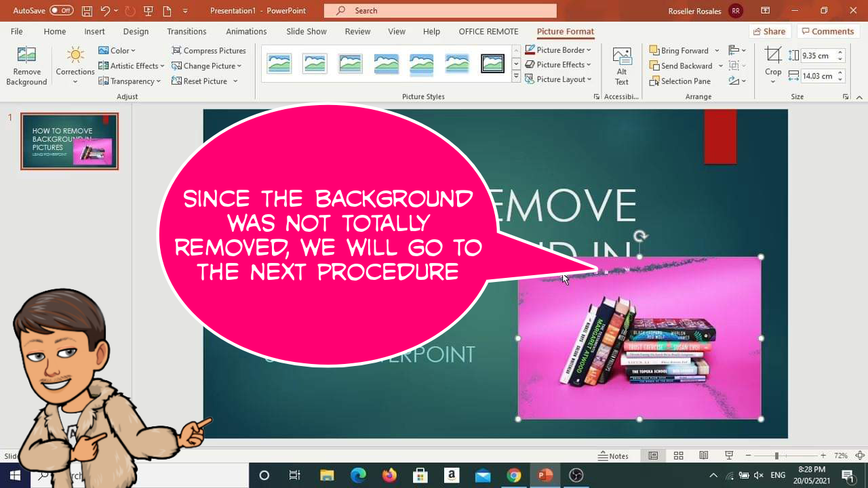Open the Design ribbon tab
Image resolution: width=868 pixels, height=488 pixels.
(x=136, y=31)
